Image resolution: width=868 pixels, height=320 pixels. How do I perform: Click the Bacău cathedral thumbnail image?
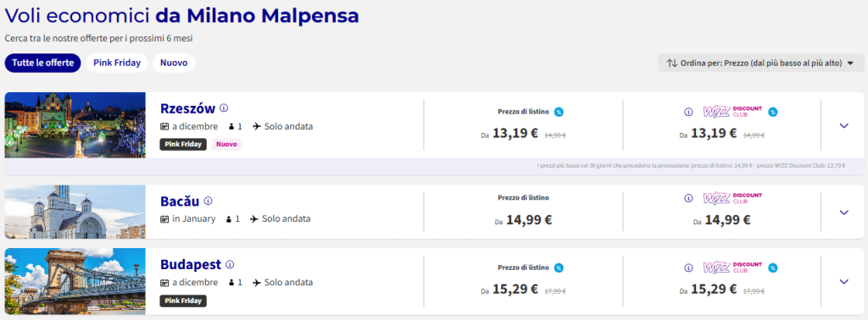point(75,212)
